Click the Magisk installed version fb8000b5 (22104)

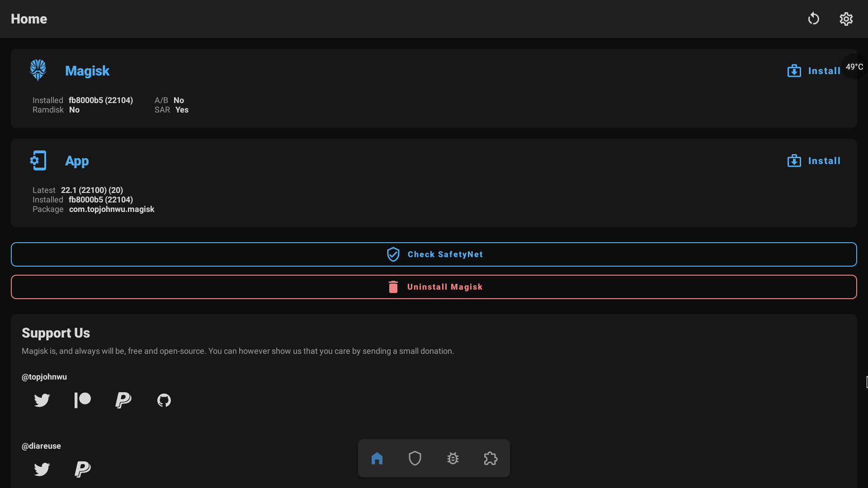tap(101, 100)
